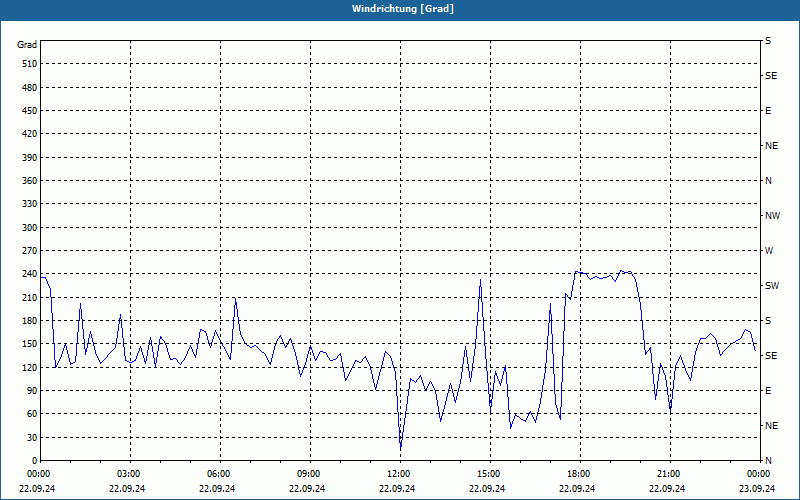Screen dimensions: 800x500
Task: Click the 22.09.24 date under 18:00
Action: (x=577, y=488)
